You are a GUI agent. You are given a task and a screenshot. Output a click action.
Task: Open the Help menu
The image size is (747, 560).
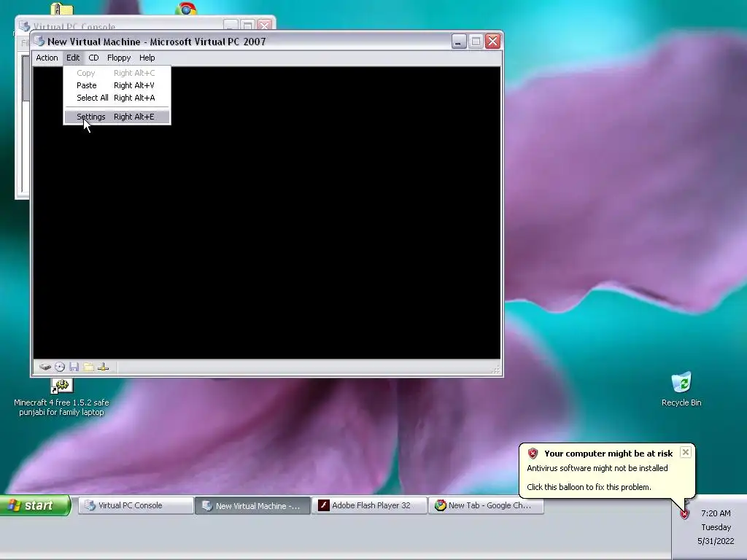(147, 58)
